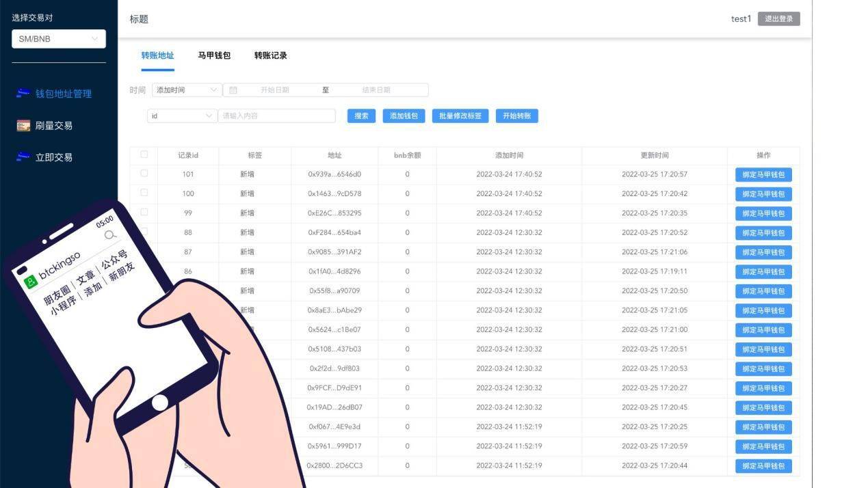
Task: Check the select-all checkbox in table header
Action: (x=144, y=154)
